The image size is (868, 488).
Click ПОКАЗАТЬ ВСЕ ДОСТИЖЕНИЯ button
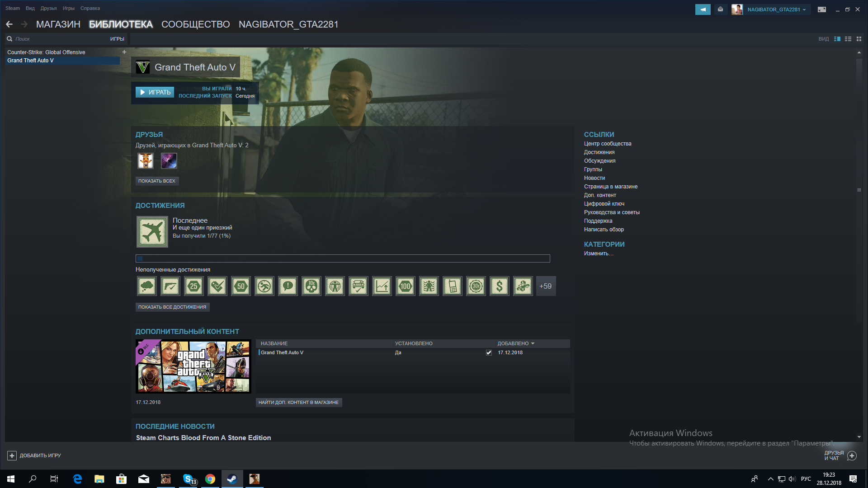pyautogui.click(x=172, y=307)
